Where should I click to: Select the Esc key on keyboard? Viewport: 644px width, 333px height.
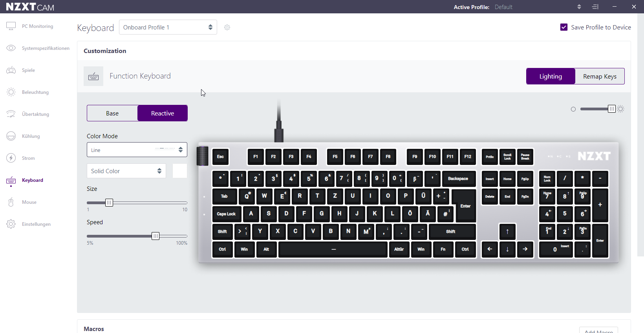(x=220, y=157)
